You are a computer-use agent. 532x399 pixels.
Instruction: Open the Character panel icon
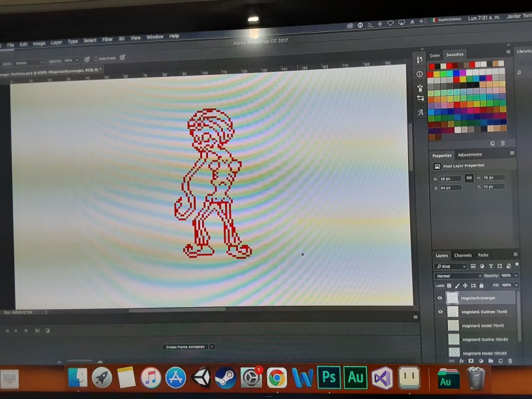421,112
